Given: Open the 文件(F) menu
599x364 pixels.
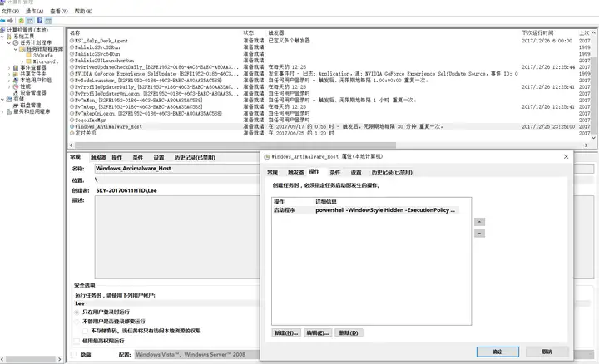Looking at the screenshot, I should (10, 11).
